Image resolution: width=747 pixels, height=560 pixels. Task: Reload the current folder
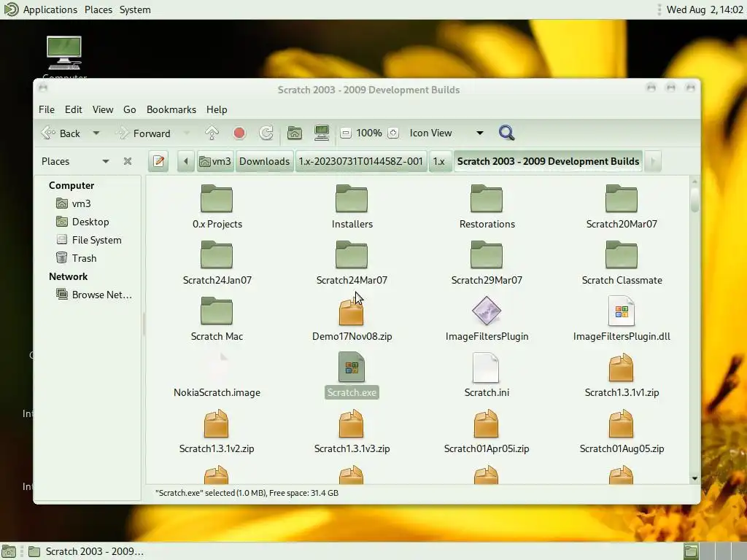point(266,133)
